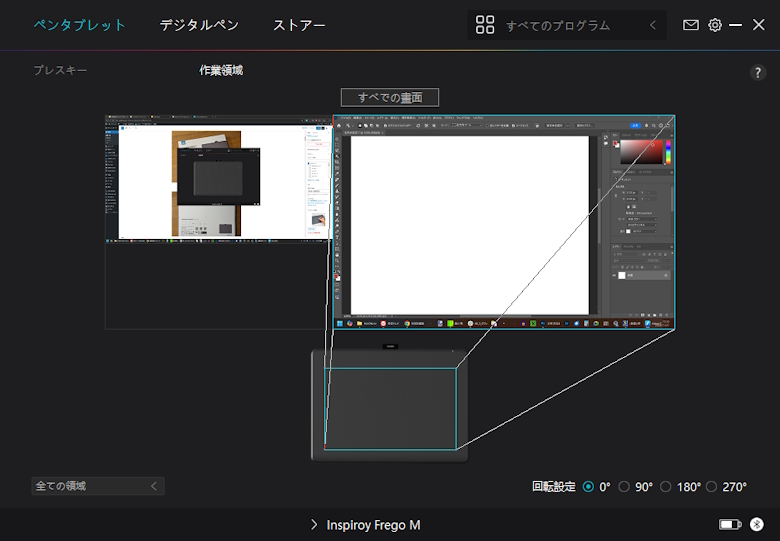Open the プレスキー sub-tab

[60, 71]
